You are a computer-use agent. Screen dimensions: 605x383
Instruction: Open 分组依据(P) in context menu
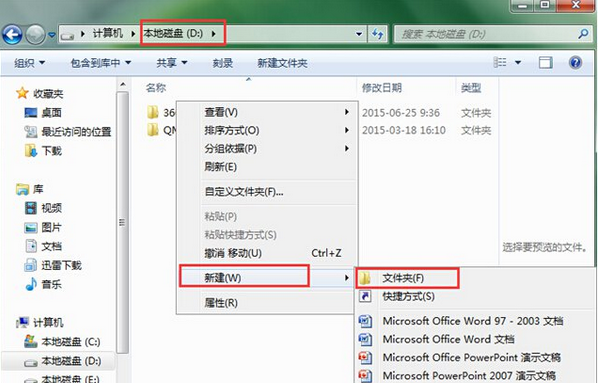(x=268, y=148)
